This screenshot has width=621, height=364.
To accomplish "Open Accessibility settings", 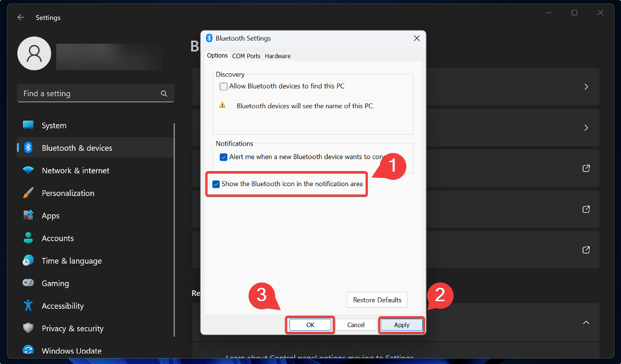I will pyautogui.click(x=63, y=306).
